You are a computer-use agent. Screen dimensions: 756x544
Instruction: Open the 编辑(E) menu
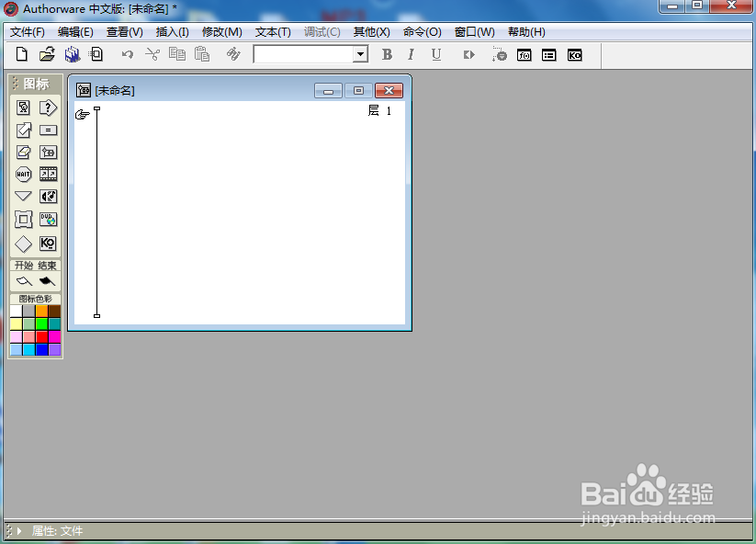(x=75, y=32)
